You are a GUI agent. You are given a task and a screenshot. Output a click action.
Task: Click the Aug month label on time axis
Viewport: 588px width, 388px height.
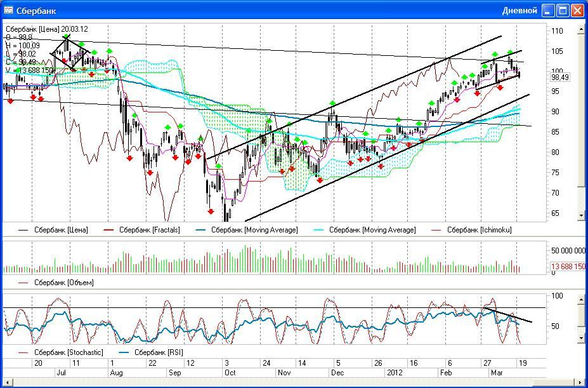117,373
